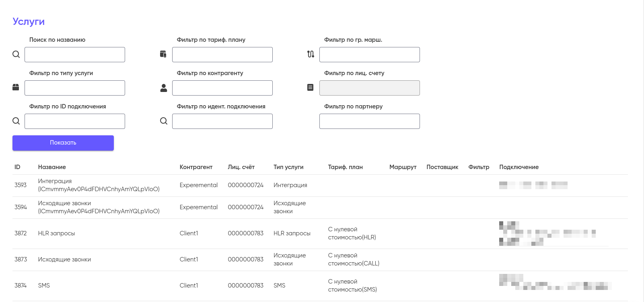644x302 pixels.
Task: Sort table by Название column header
Action: [x=52, y=167]
